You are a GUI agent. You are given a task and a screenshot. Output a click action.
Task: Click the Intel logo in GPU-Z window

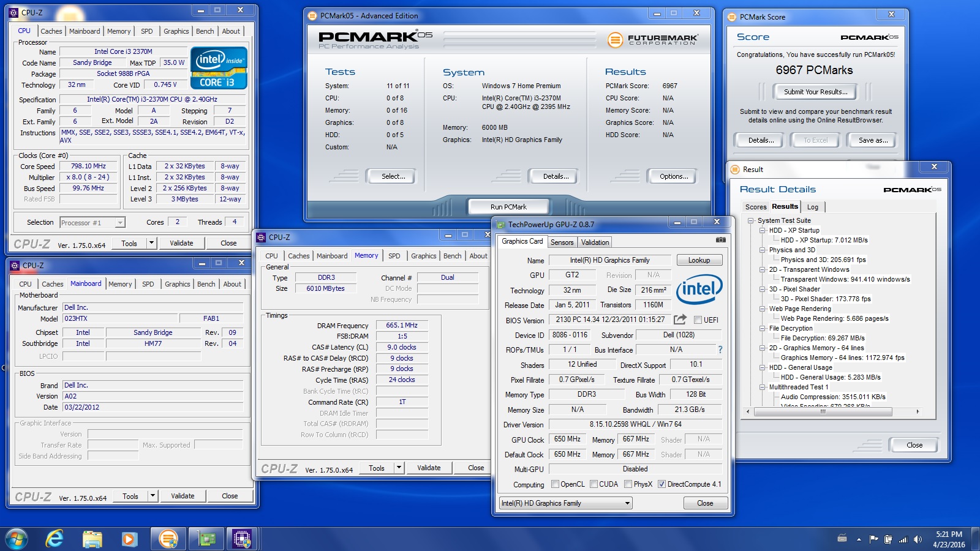(x=699, y=289)
